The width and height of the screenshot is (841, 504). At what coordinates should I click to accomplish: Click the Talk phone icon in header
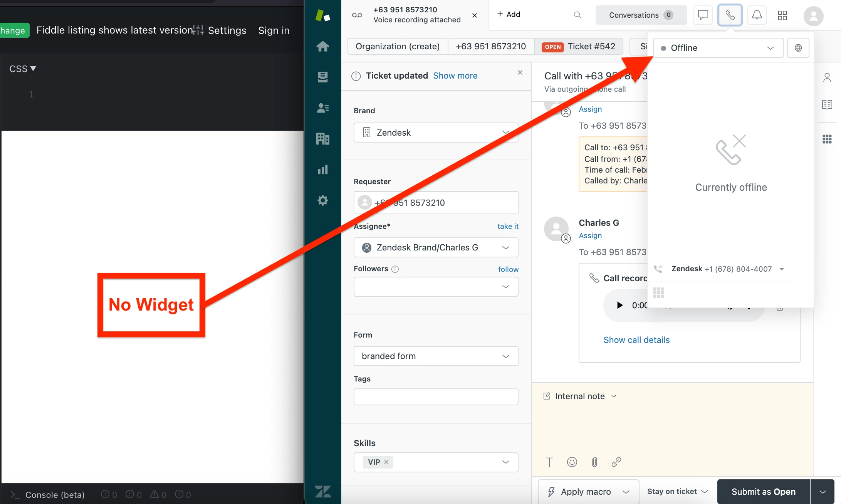[730, 15]
